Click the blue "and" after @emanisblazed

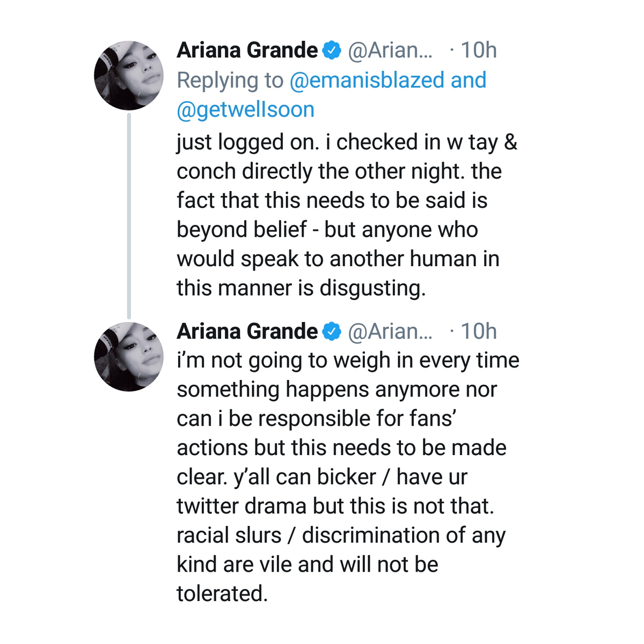click(469, 80)
